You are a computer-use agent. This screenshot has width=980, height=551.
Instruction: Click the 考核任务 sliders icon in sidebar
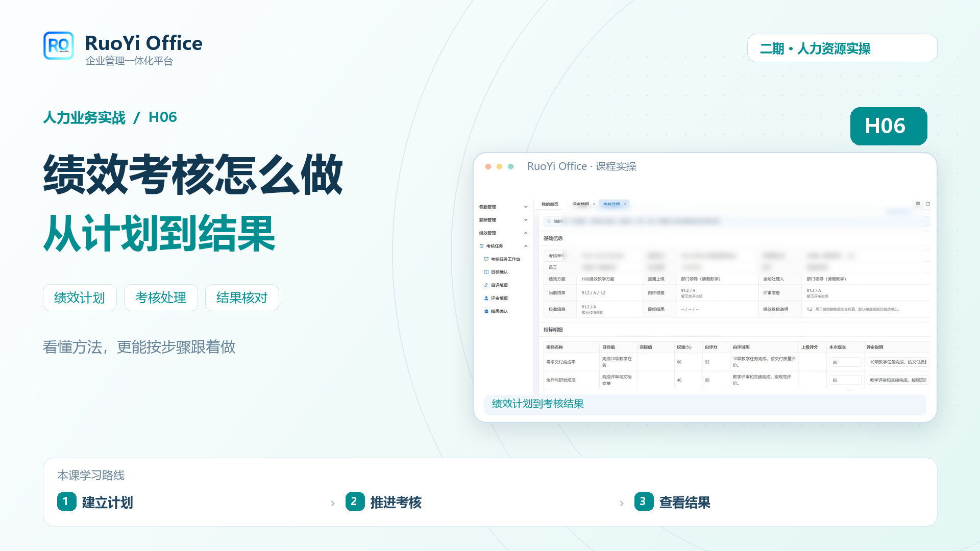coord(482,246)
